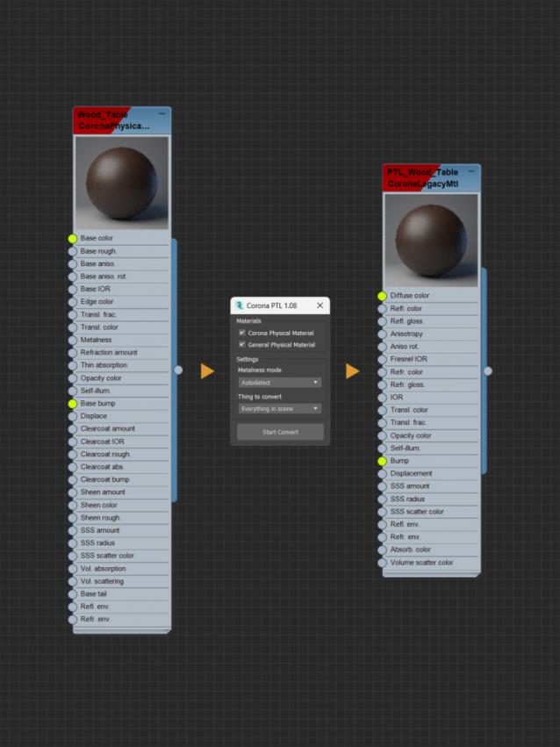Click the PTL_Wood_Table node output socket
Image resolution: width=560 pixels, height=747 pixels.
488,371
